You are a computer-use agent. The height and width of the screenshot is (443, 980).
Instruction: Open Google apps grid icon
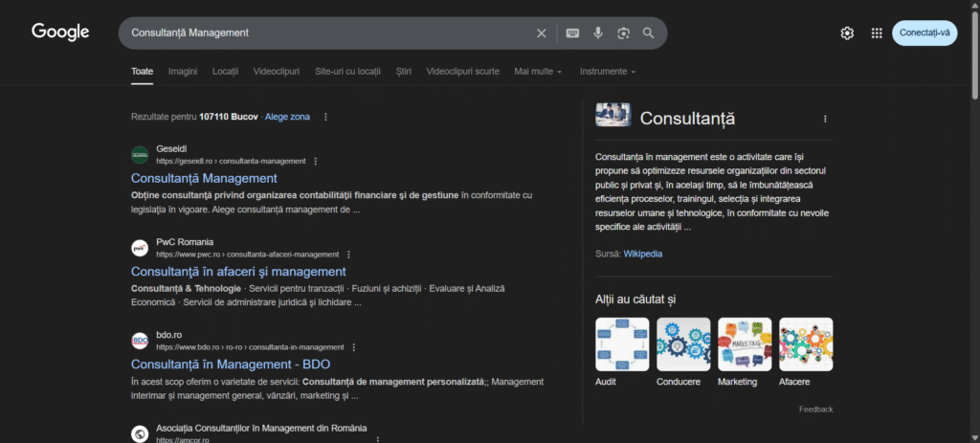click(x=877, y=33)
